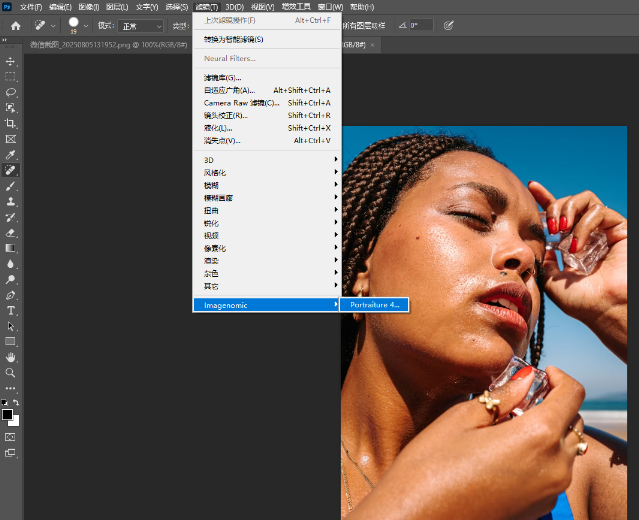This screenshot has width=639, height=520.
Task: Reset default foreground and background colors
Action: tap(4, 402)
